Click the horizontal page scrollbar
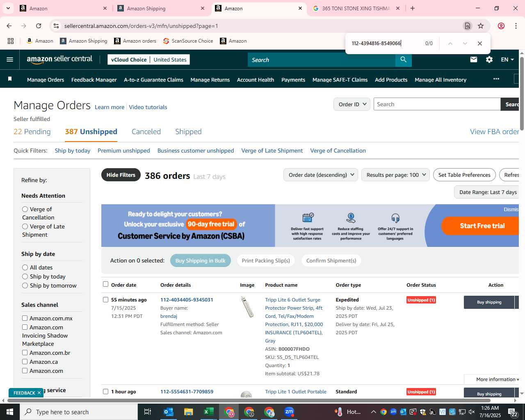This screenshot has height=420, width=525. tap(249, 400)
